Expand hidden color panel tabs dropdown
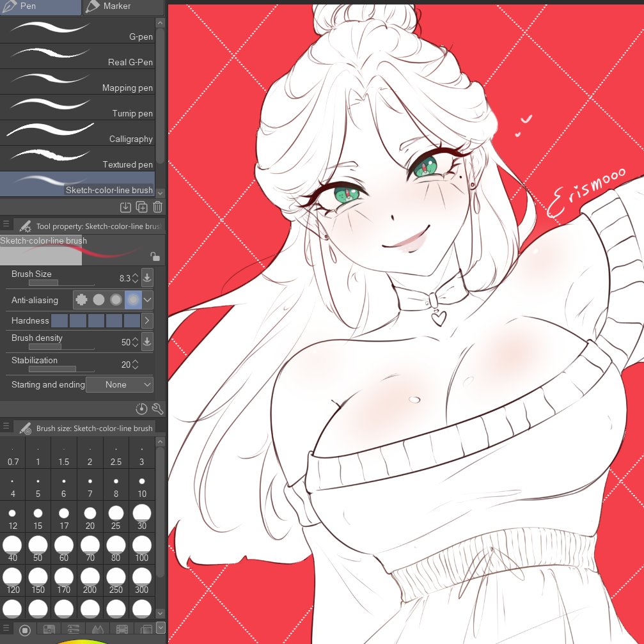 [x=161, y=627]
